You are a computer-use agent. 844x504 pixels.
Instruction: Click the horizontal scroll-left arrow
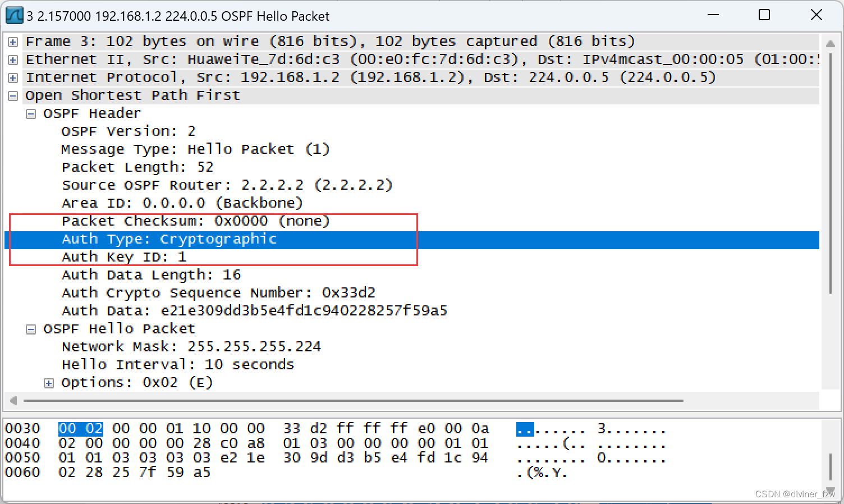point(13,401)
